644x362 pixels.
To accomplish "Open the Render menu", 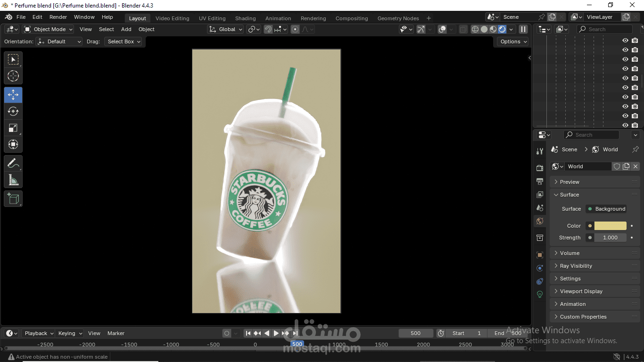I will click(58, 17).
